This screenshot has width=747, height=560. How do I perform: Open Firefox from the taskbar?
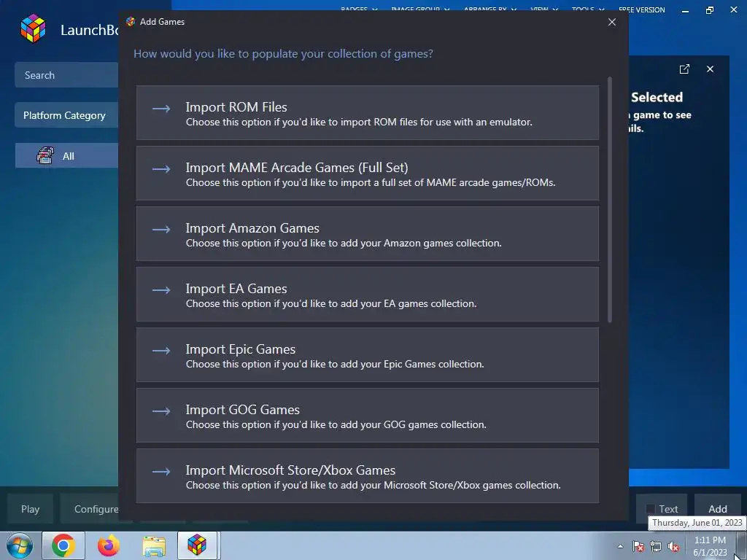(x=108, y=545)
